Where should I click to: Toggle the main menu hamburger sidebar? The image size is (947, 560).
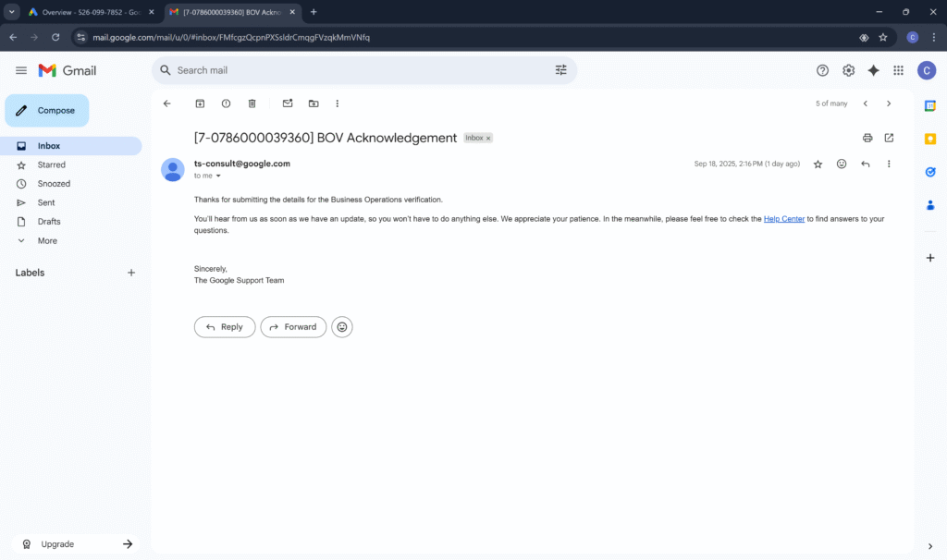21,70
